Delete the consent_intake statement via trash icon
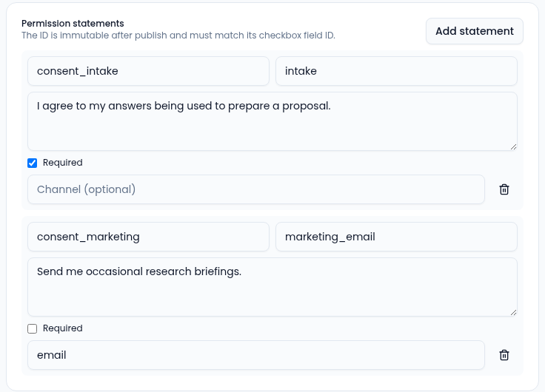 coord(504,189)
